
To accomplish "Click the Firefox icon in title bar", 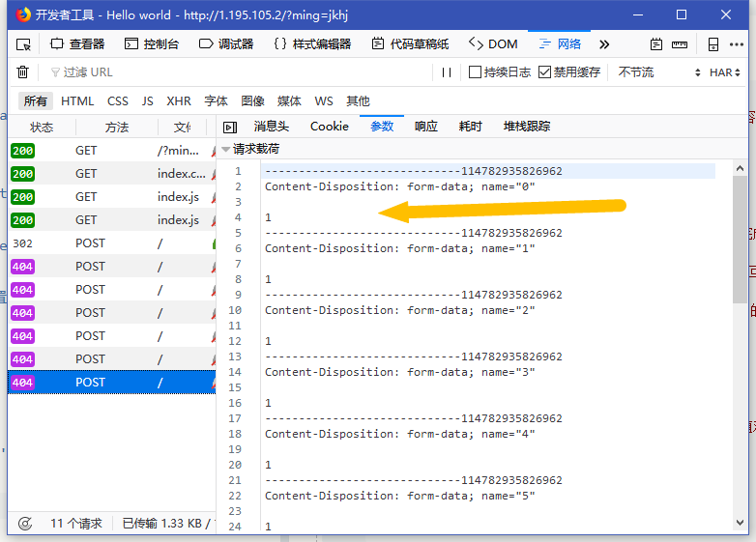I will click(x=23, y=14).
